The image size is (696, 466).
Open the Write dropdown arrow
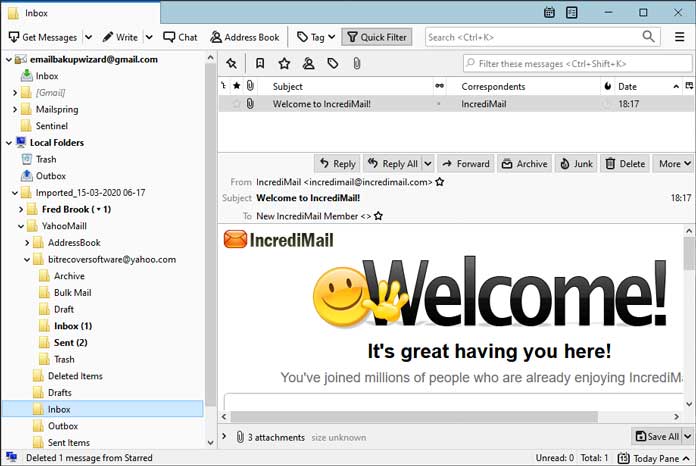click(149, 37)
